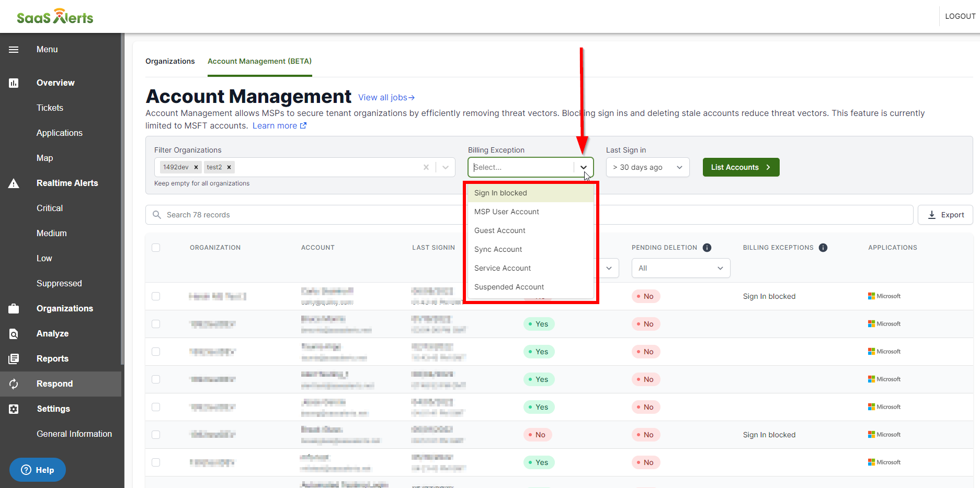This screenshot has width=980, height=488.
Task: Check the fifth account row checkbox
Action: tap(156, 407)
